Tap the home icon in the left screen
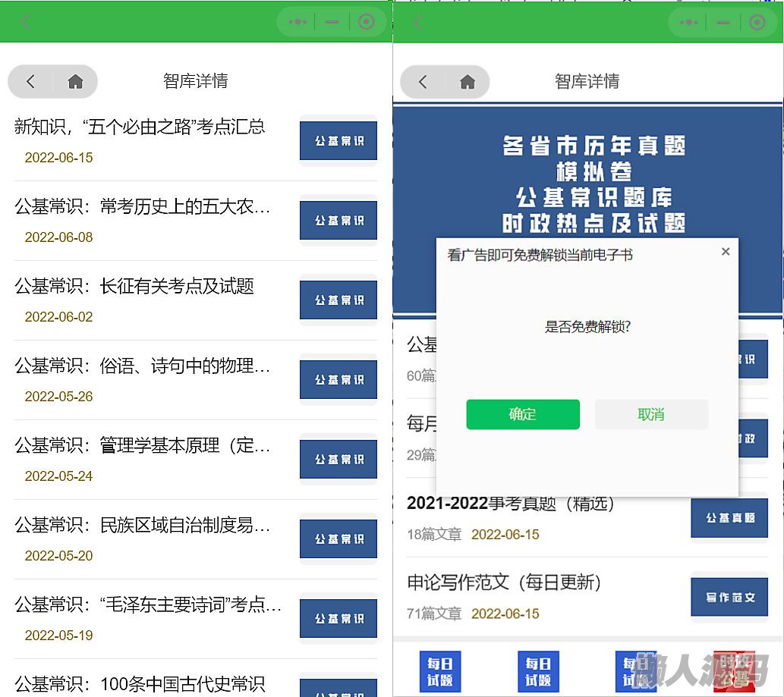Image resolution: width=784 pixels, height=697 pixels. tap(75, 82)
